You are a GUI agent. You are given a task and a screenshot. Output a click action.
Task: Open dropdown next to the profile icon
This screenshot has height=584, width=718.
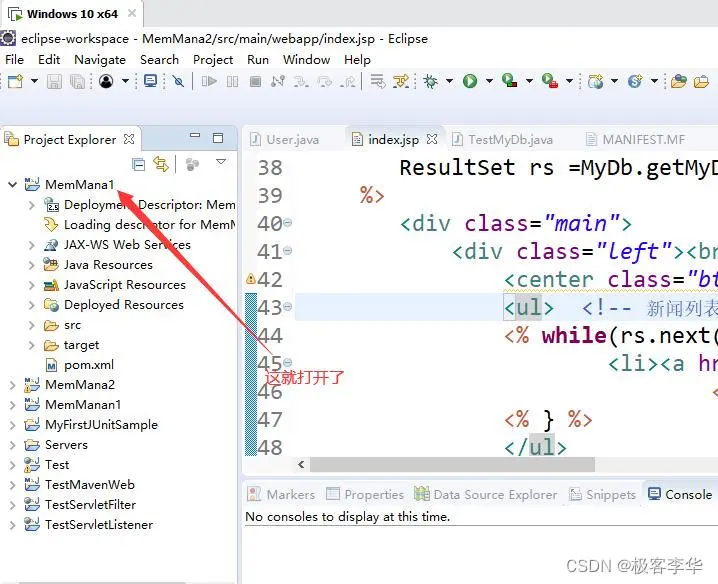click(x=125, y=81)
